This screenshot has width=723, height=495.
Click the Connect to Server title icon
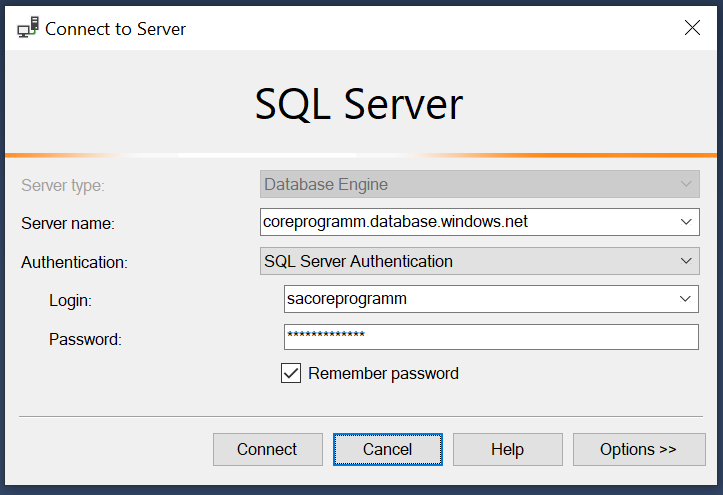tap(28, 28)
